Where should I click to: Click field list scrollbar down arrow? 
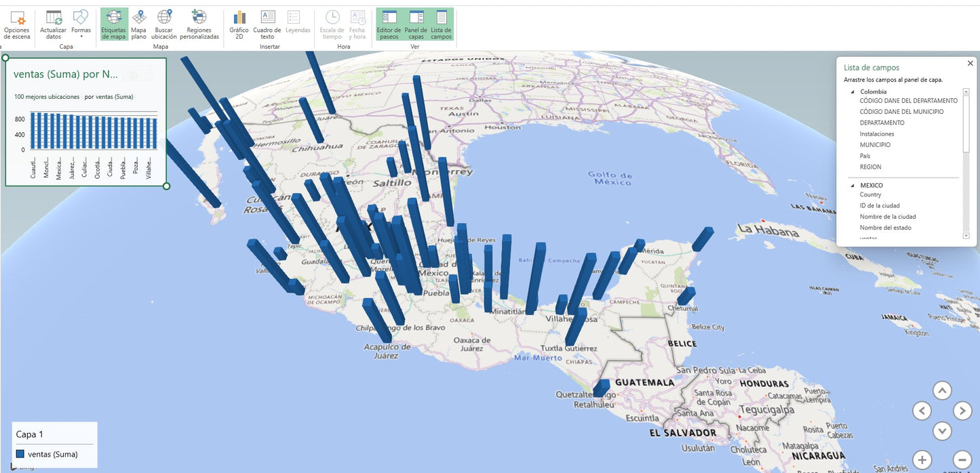(x=966, y=235)
